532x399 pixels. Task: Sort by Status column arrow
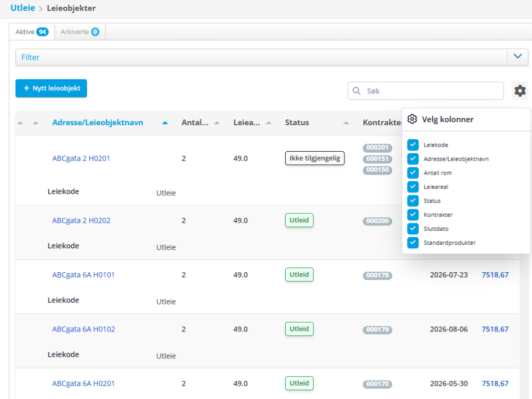point(346,123)
